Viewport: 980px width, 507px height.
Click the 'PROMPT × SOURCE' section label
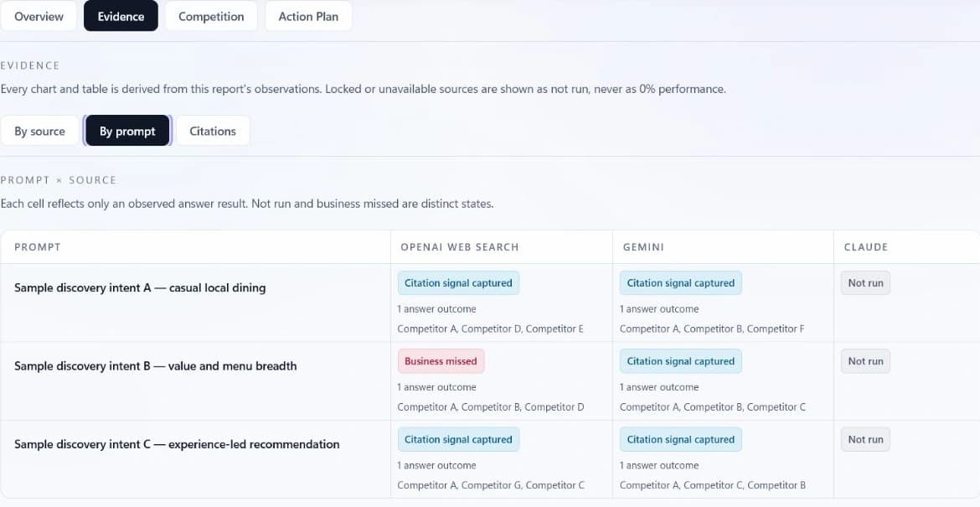pos(59,180)
